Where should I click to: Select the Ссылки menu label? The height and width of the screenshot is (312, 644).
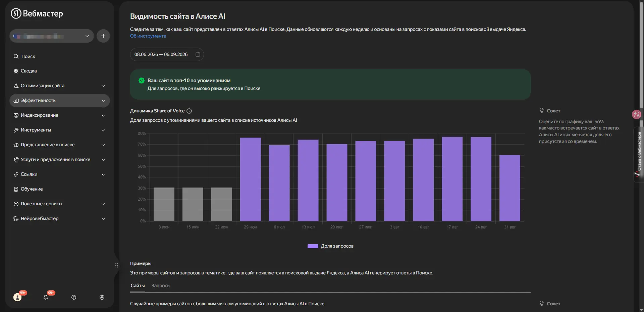29,174
